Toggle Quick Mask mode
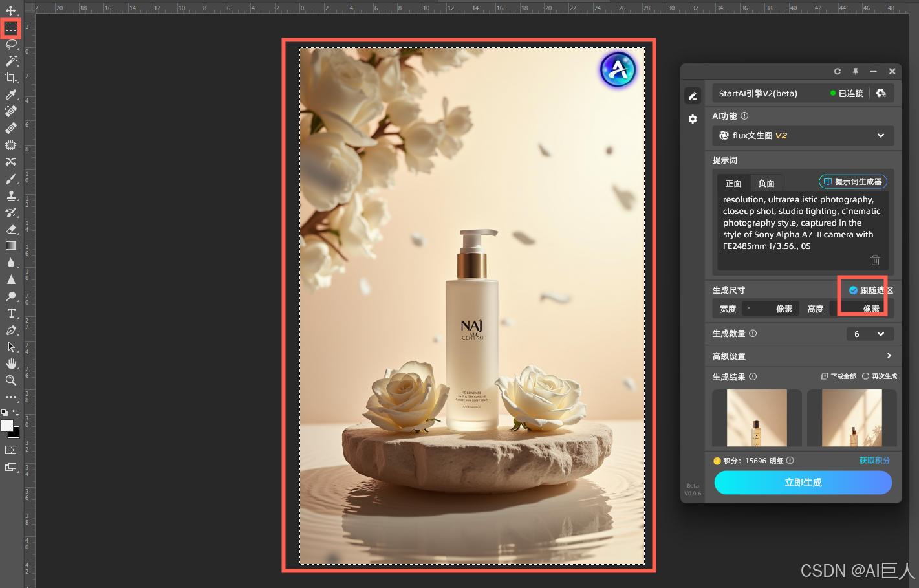919x588 pixels. coord(11,450)
